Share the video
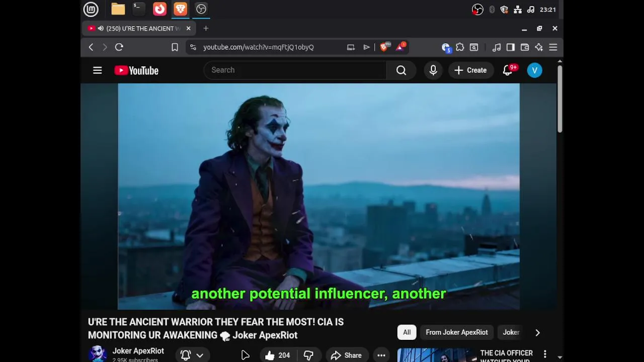This screenshot has height=362, width=644. click(x=347, y=355)
